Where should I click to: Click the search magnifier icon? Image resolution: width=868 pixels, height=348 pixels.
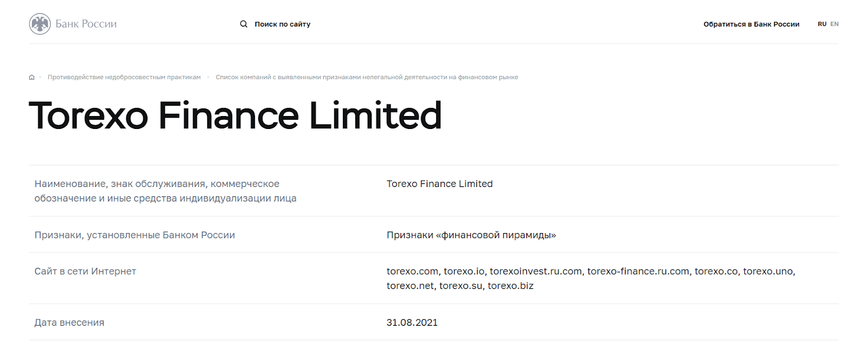(244, 24)
